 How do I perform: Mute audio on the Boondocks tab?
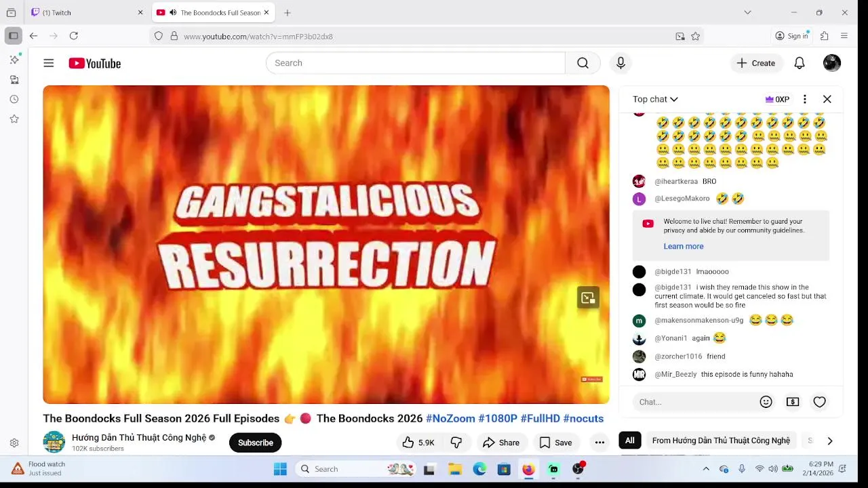point(173,12)
